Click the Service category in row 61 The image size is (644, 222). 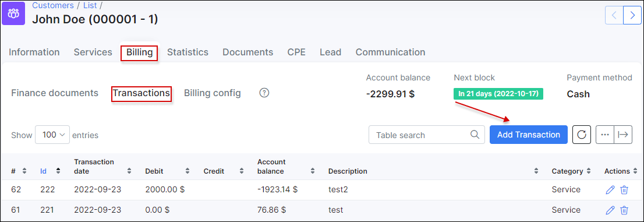point(566,210)
